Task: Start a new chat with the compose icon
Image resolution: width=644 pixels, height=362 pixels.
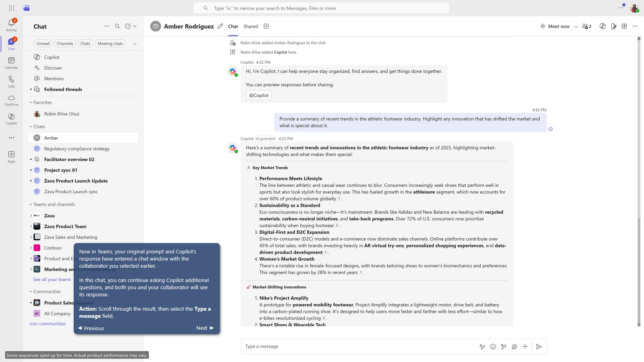Action: (128, 26)
